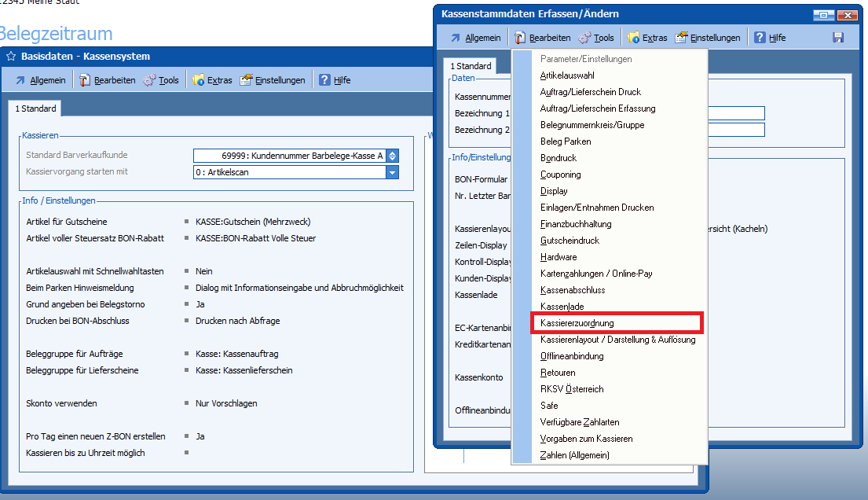Expand the Kassiervorgang starten mit dropdown
The image size is (868, 500).
coord(392,172)
